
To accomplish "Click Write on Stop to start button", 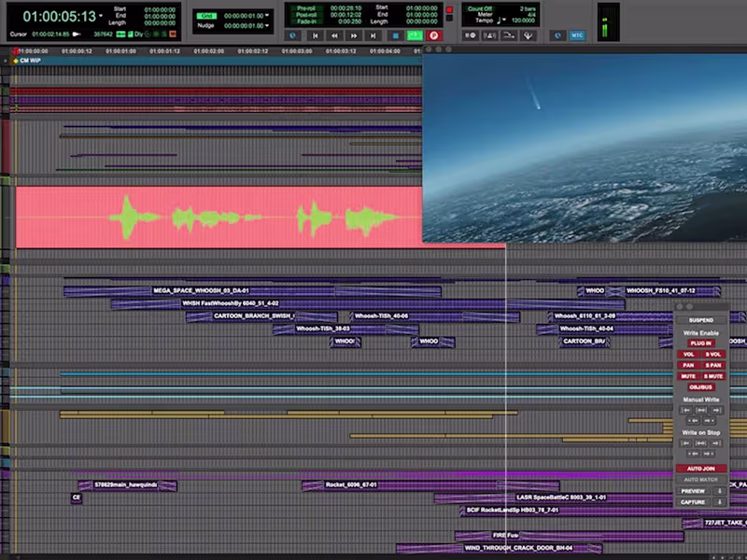I will click(685, 443).
